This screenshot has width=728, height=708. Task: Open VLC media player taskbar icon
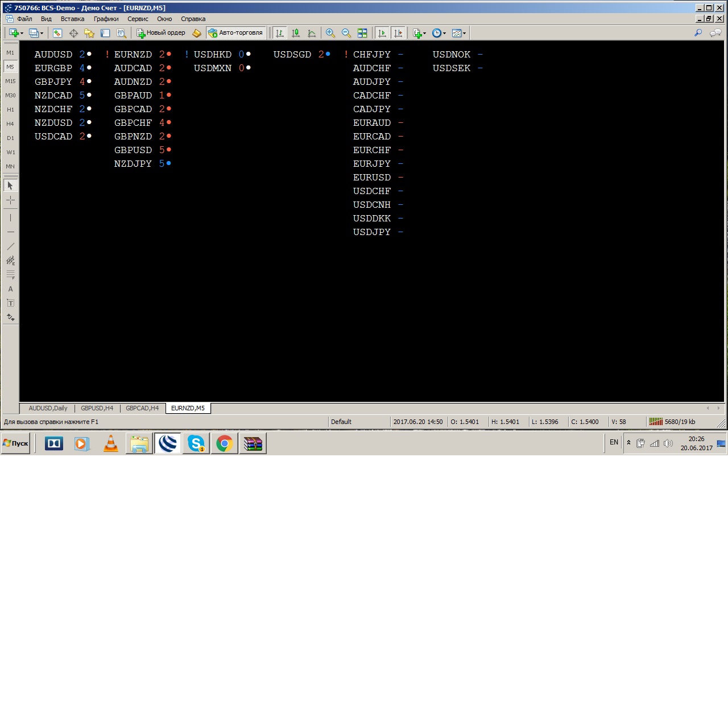click(x=111, y=443)
